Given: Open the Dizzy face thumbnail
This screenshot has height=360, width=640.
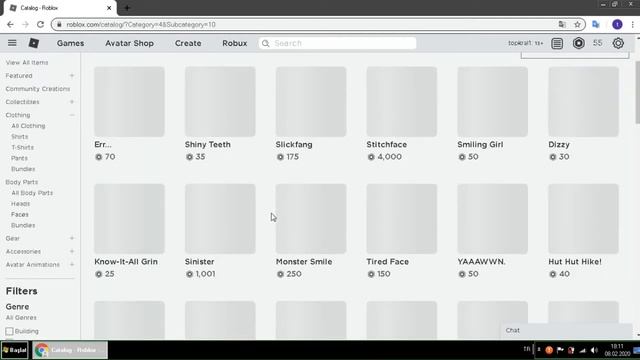Looking at the screenshot, I should (583, 102).
